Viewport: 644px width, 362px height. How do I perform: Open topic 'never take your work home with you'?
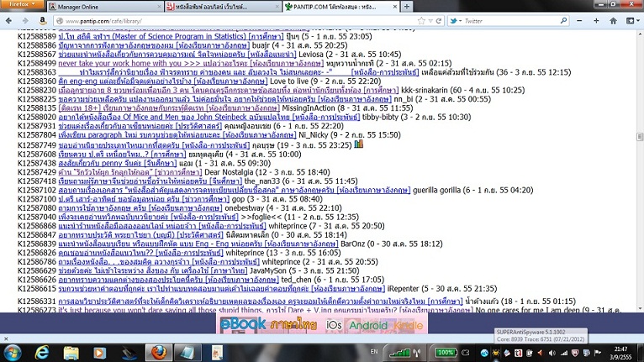[191, 63]
